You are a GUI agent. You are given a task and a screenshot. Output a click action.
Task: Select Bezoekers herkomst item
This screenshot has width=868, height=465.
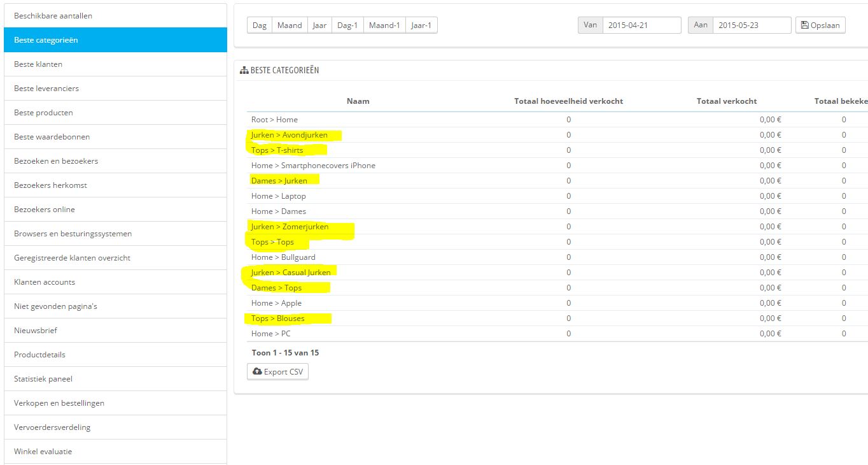(115, 185)
